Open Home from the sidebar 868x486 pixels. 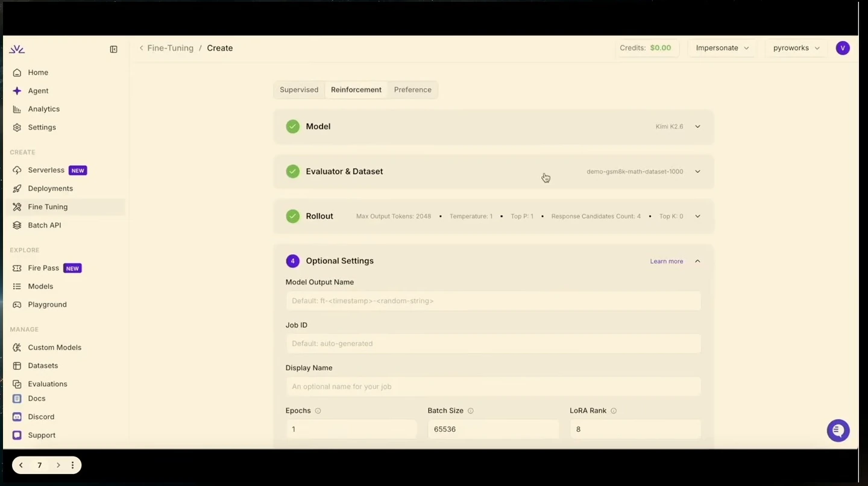38,72
